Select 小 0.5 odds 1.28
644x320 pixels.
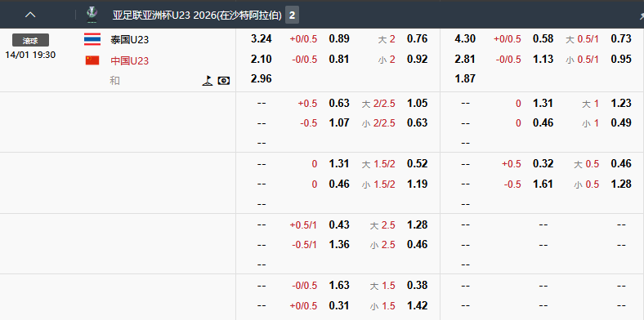click(621, 184)
